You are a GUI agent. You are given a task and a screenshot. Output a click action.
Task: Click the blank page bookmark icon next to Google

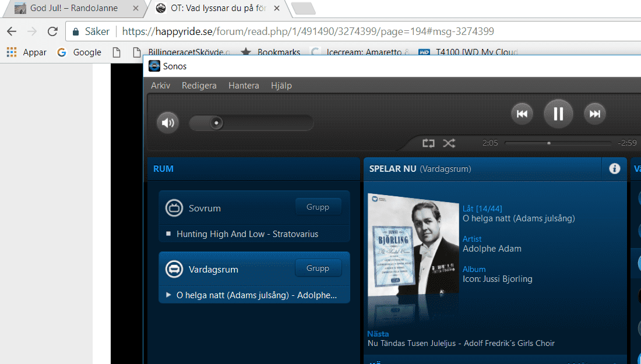117,52
